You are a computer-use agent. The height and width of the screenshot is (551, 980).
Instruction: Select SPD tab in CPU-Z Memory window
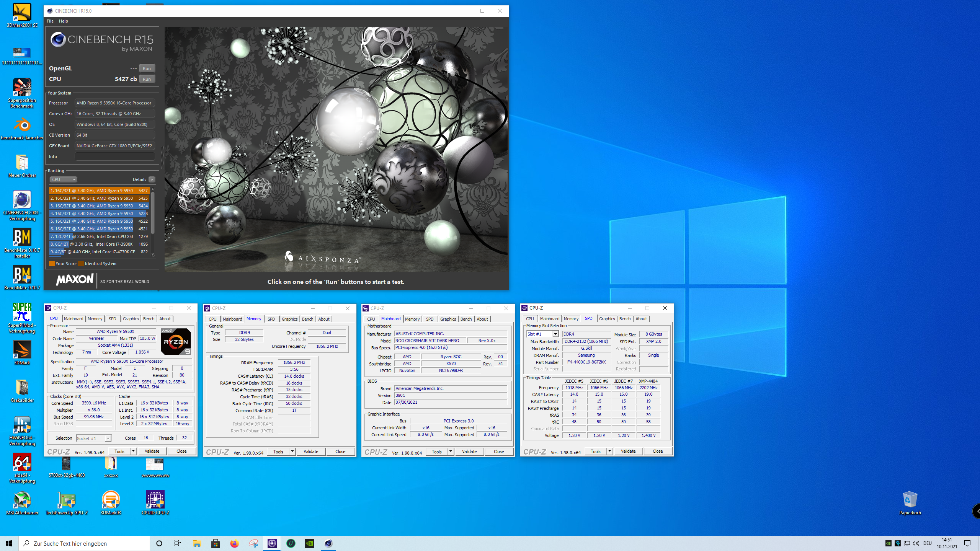[x=271, y=319]
